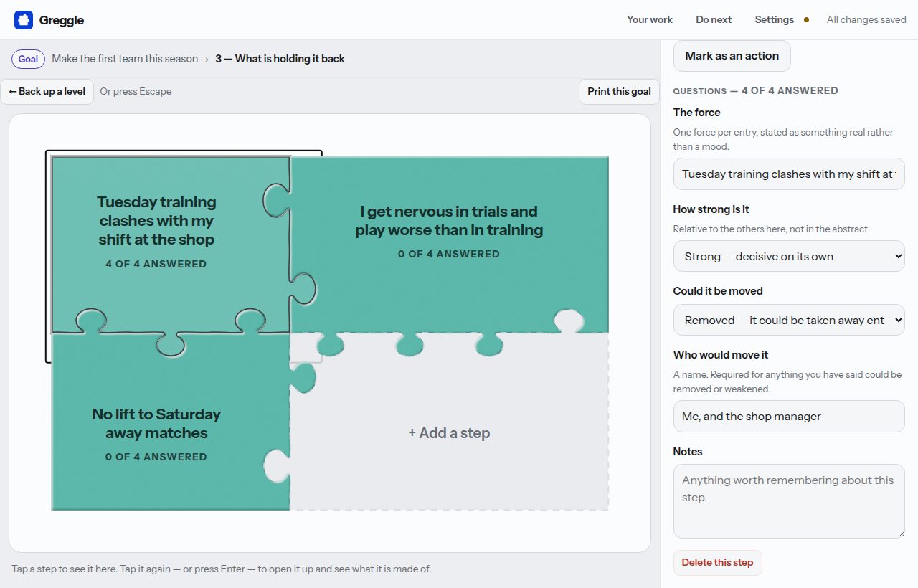
Task: Click the Greggle brand name
Action: (62, 20)
